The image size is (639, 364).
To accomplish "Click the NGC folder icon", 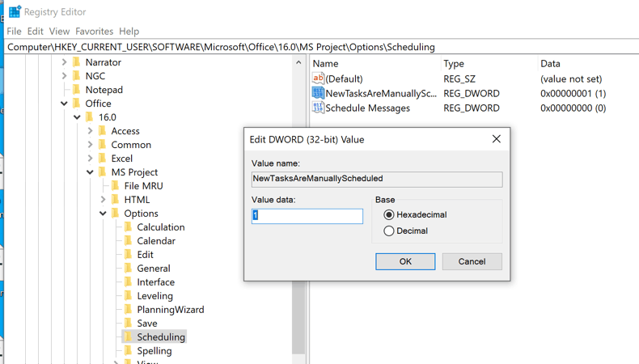I will point(77,76).
